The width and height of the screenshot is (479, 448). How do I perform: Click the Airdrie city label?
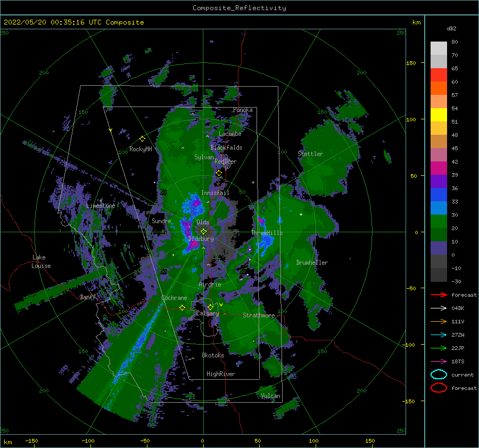coord(210,284)
